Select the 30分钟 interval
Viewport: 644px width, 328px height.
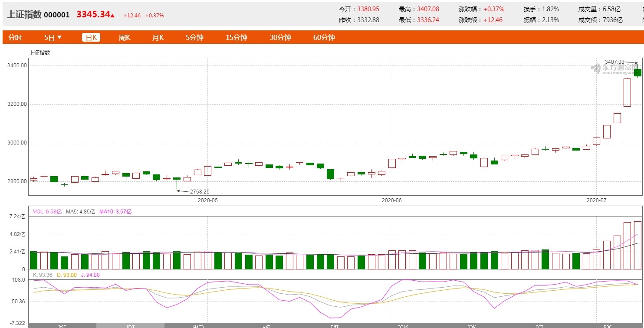click(x=280, y=37)
